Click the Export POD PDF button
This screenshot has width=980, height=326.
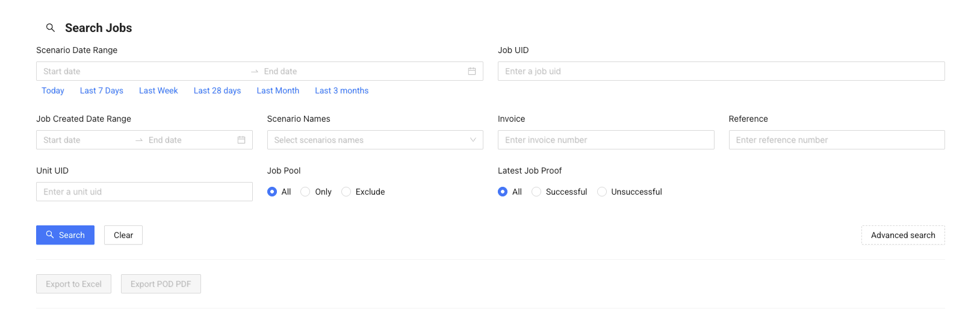point(161,284)
